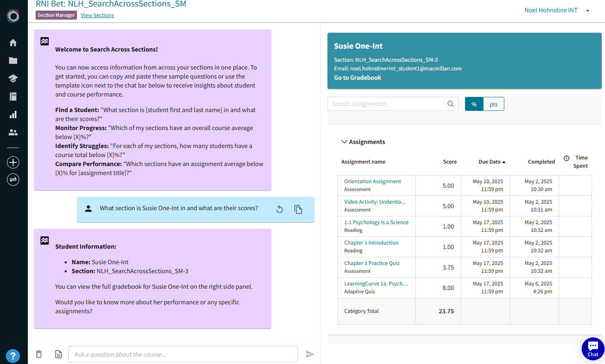Toggle the switcher arrows icon in sidebar
This screenshot has height=364, width=605.
pyautogui.click(x=13, y=179)
